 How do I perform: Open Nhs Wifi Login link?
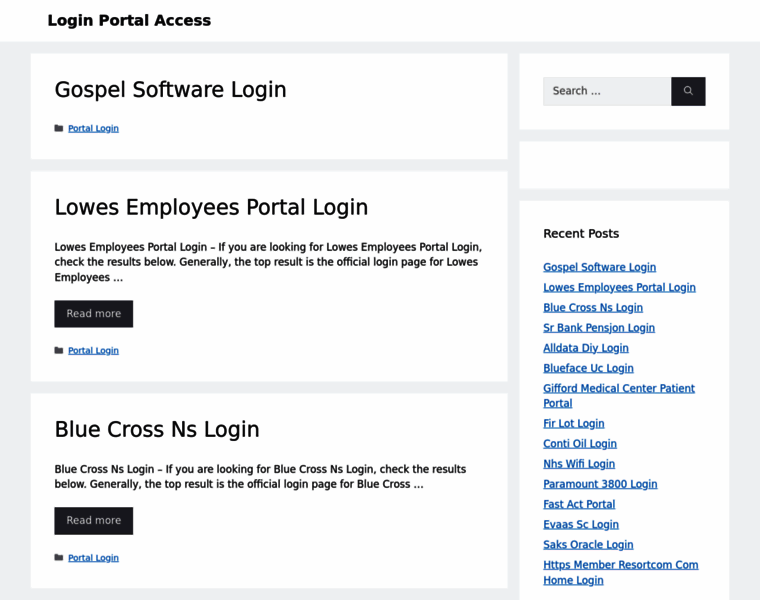click(579, 464)
